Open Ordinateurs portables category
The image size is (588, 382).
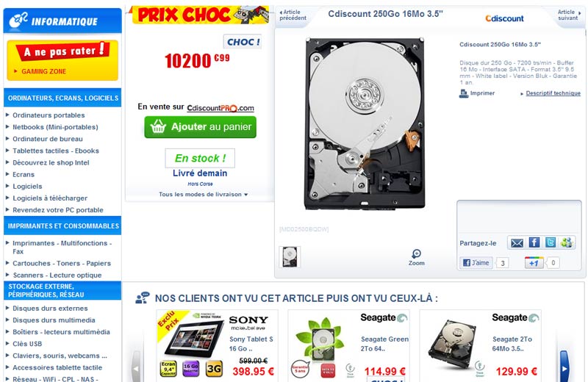pos(49,115)
